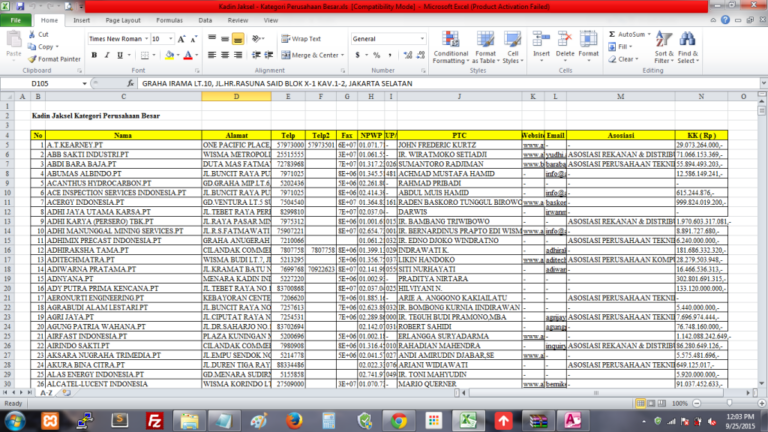Switch to the Data tab
Viewport: 768px width, 432px height.
(x=205, y=20)
